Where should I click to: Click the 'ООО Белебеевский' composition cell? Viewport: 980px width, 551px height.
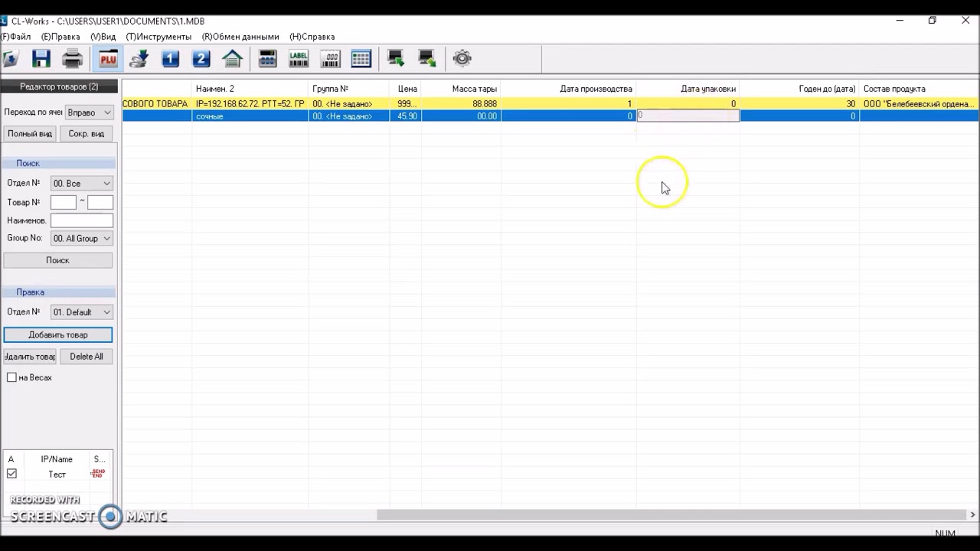[919, 104]
